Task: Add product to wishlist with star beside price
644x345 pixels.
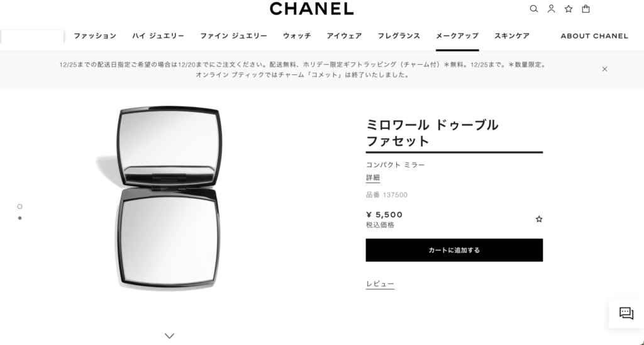Action: (539, 219)
